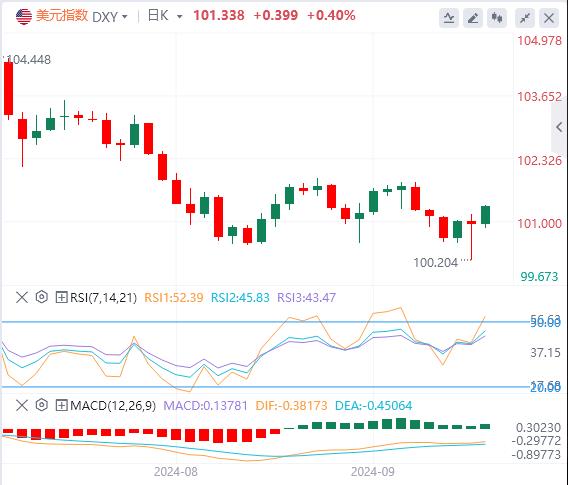
Task: Open MACD indicator settings hexagon icon
Action: (42, 405)
